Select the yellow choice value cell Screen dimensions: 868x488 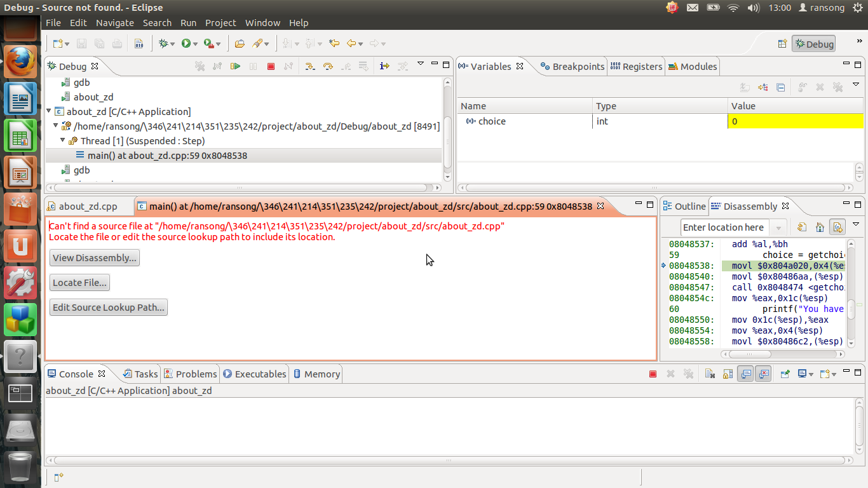[796, 121]
